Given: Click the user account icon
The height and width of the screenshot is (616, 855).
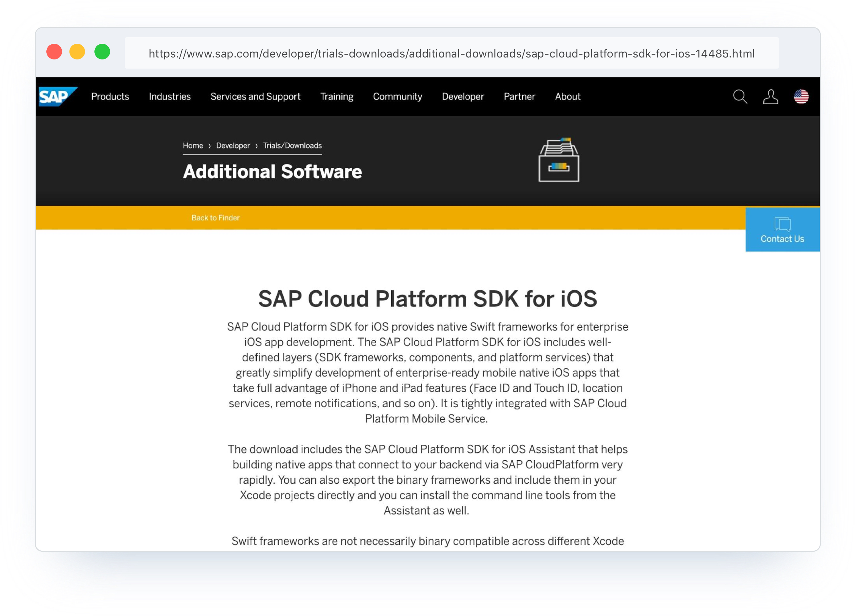Looking at the screenshot, I should pyautogui.click(x=770, y=97).
